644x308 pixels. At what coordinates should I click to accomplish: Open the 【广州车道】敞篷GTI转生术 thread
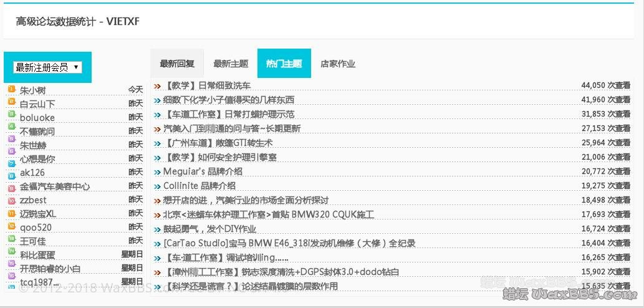[218, 143]
